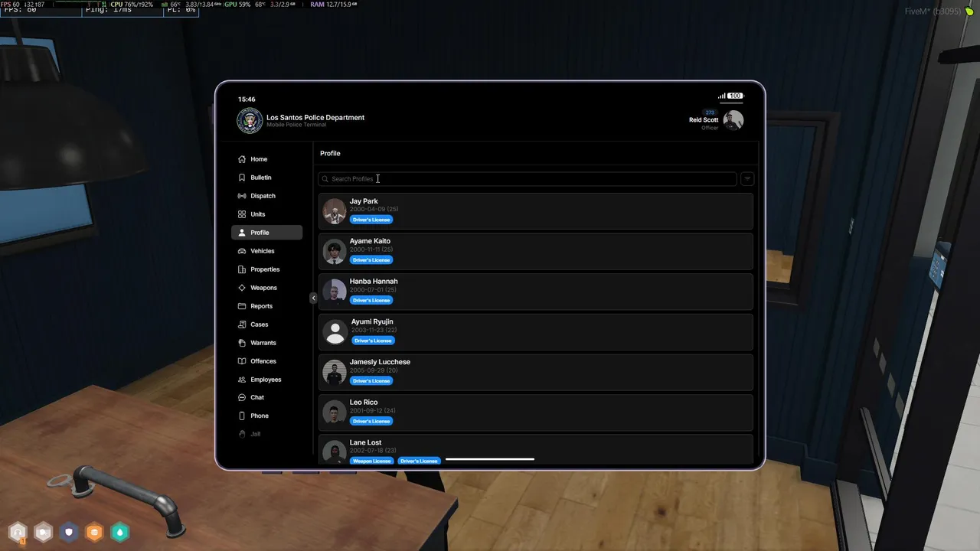The image size is (980, 551).
Task: Click Ayumi Ryujin's Driver's License badge
Action: (373, 341)
